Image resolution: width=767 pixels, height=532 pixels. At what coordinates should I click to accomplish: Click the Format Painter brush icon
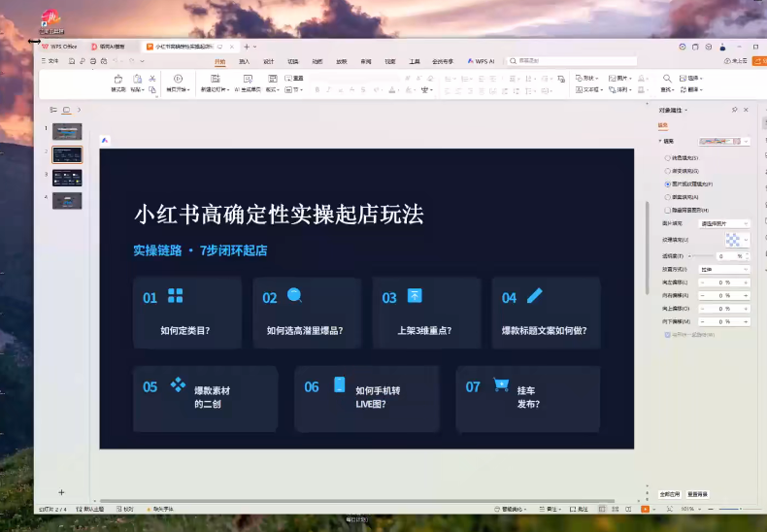pyautogui.click(x=118, y=80)
